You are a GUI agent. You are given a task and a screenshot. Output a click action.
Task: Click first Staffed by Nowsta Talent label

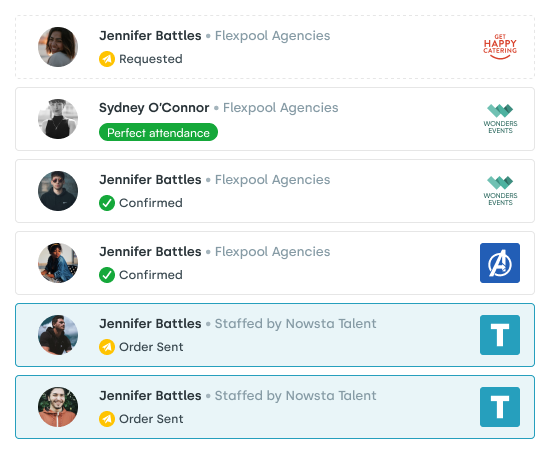tap(295, 324)
